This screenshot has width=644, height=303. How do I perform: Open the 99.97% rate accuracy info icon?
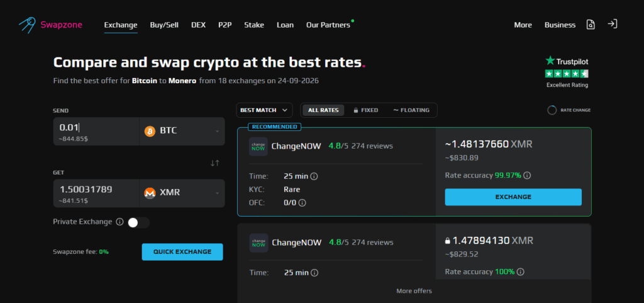tap(528, 176)
